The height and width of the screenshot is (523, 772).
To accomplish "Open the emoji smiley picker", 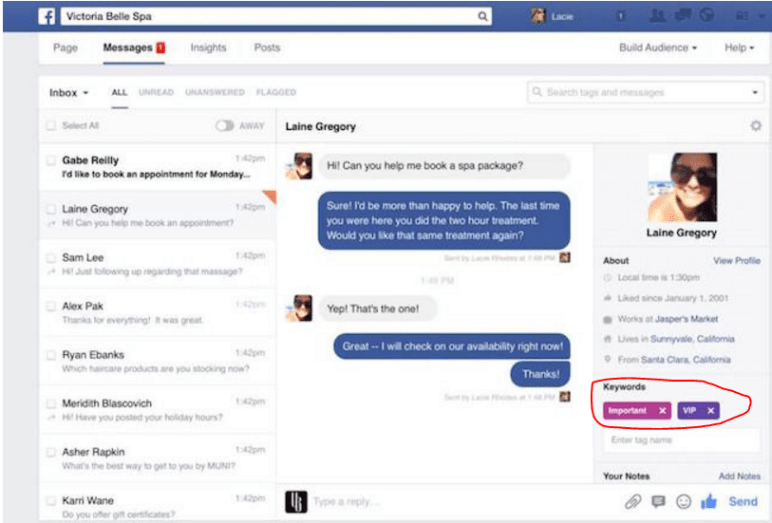I will tap(685, 502).
